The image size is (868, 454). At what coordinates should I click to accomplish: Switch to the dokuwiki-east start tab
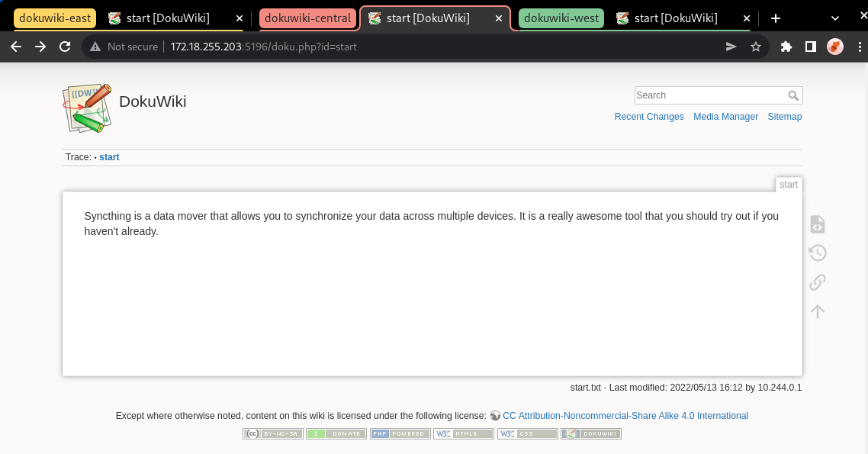[168, 18]
